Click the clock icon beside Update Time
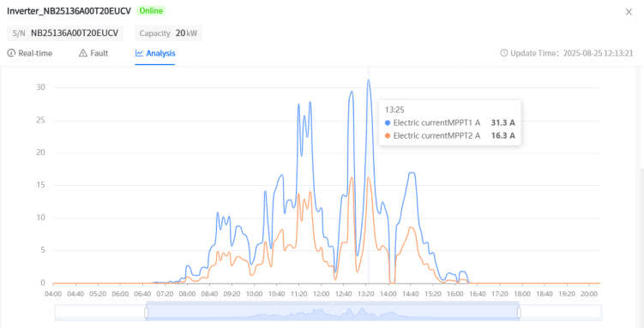Viewport: 644px width, 328px height. (x=504, y=53)
